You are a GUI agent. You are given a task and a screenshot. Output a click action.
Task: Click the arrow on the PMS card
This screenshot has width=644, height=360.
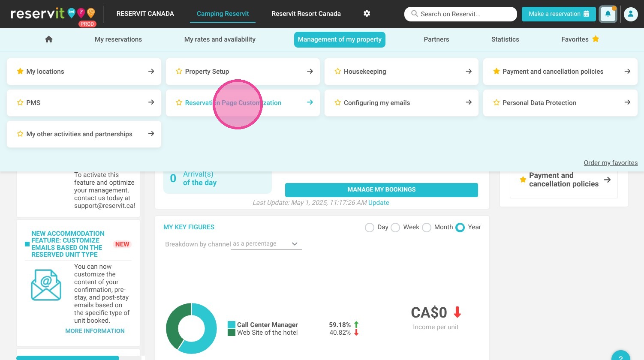(151, 102)
